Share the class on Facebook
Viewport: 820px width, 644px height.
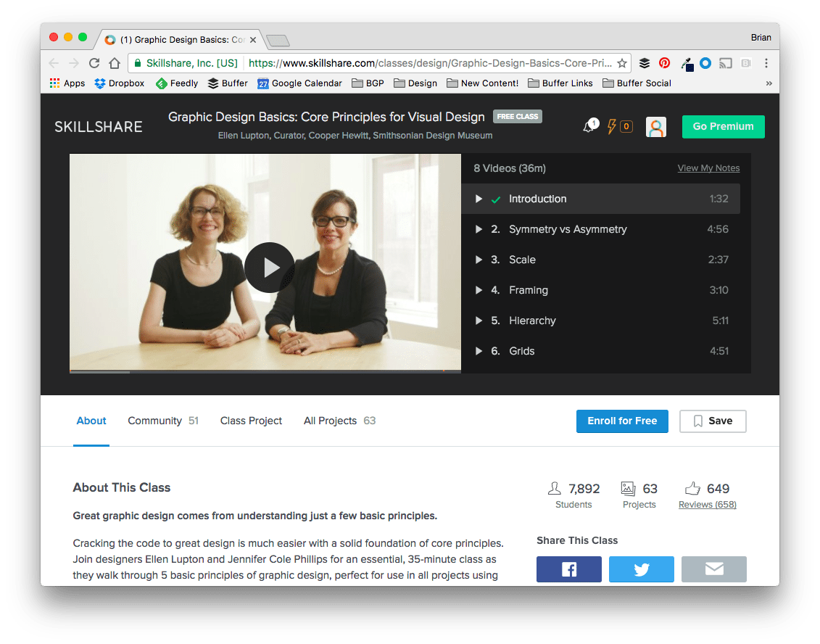[x=568, y=569]
